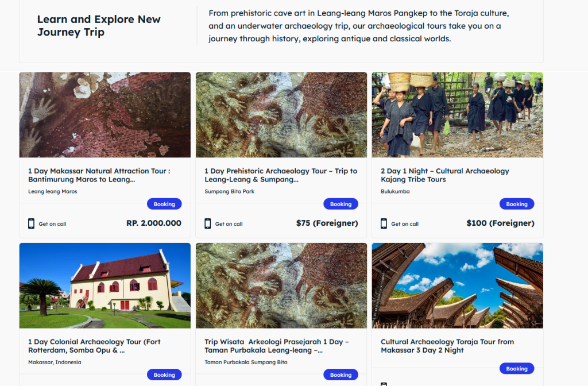The width and height of the screenshot is (588, 386).
Task: Open the Fort Rotterdam building photo
Action: point(105,285)
